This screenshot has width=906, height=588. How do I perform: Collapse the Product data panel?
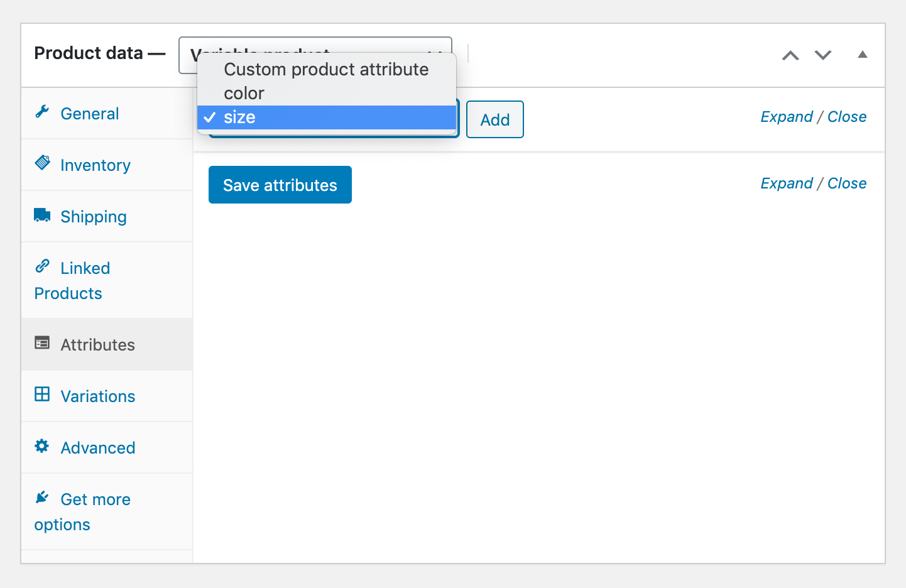(863, 55)
